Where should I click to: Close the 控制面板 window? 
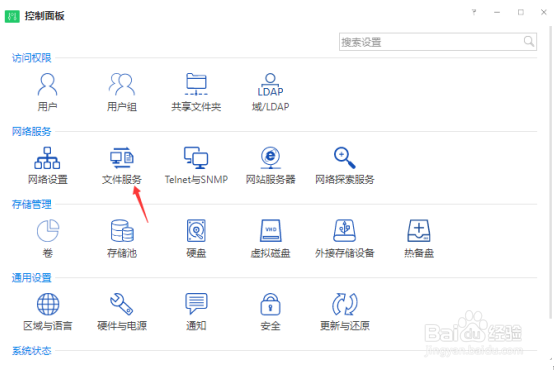click(544, 12)
